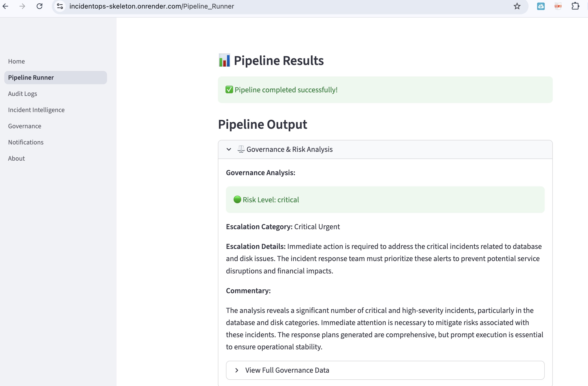Open site information icon in address bar
This screenshot has width=588, height=386.
pos(60,6)
